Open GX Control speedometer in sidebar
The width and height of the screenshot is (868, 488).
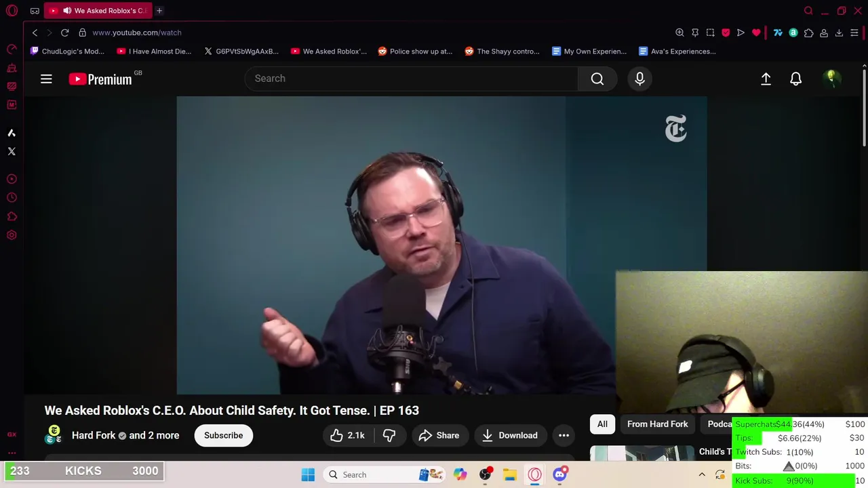(12, 49)
